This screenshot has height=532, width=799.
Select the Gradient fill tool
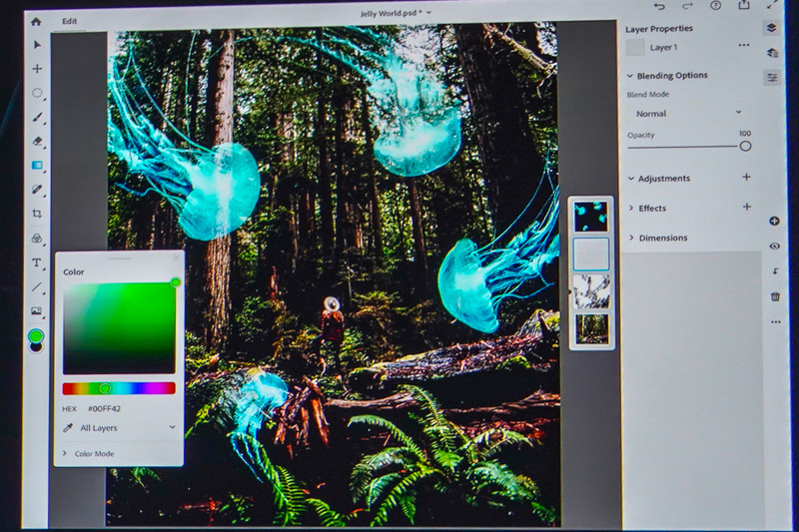tap(37, 165)
